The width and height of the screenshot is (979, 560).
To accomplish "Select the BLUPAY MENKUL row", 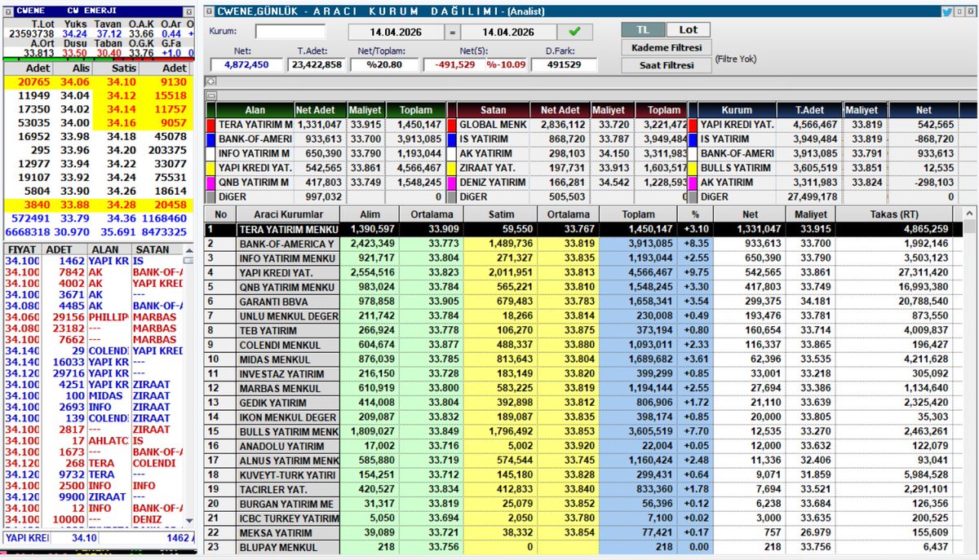I will (x=583, y=547).
